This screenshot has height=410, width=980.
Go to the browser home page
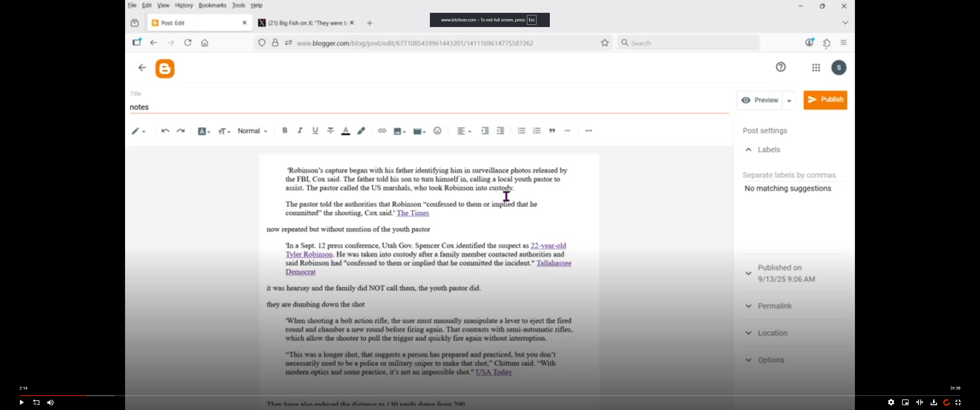point(205,43)
